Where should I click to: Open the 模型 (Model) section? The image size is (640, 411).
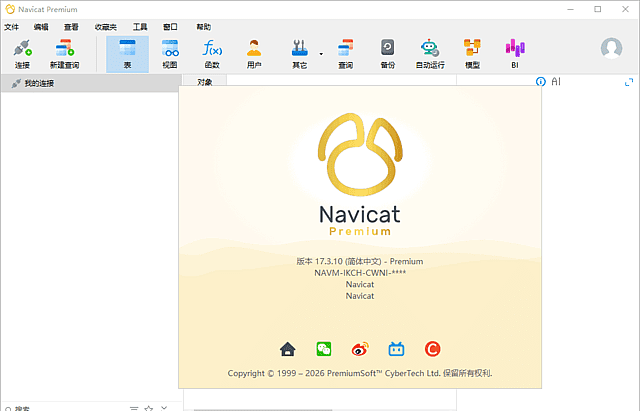pos(472,54)
